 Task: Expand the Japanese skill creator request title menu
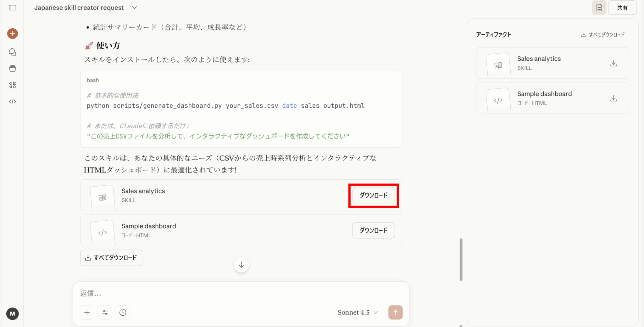(x=134, y=8)
